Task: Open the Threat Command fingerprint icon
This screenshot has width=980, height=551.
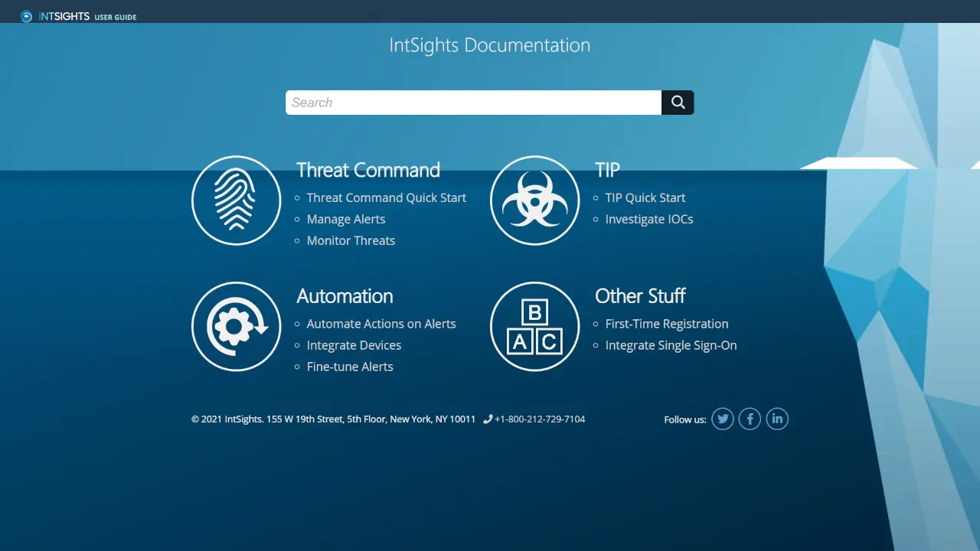Action: coord(236,201)
